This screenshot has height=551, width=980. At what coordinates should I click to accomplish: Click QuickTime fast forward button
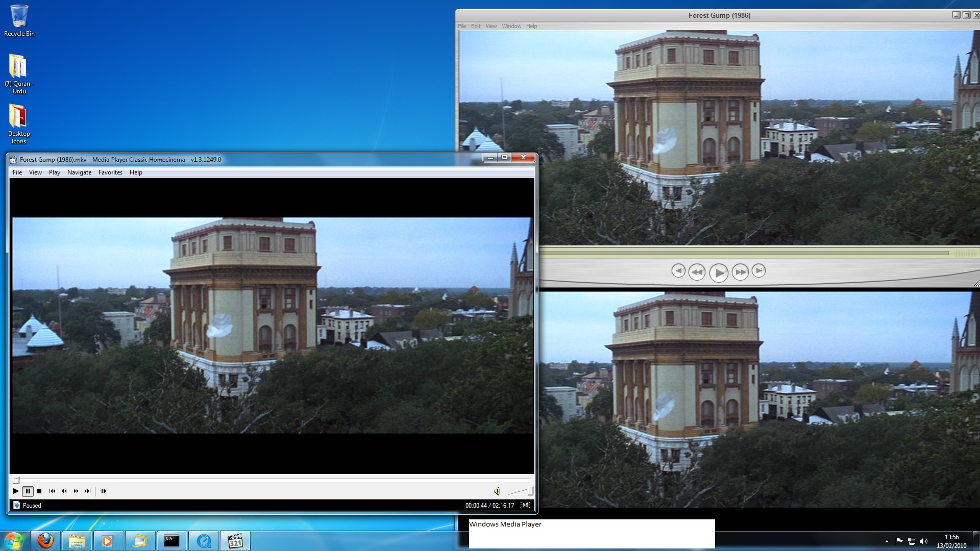pos(740,272)
